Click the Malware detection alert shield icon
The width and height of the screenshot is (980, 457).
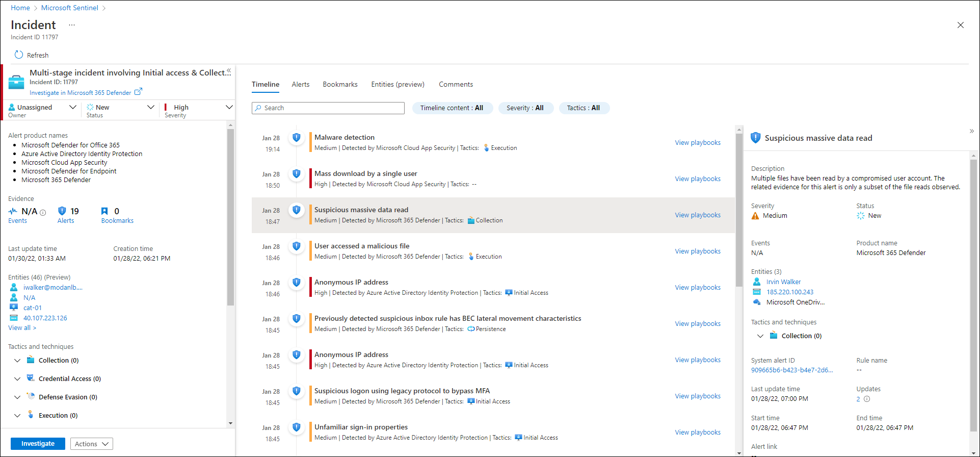[296, 138]
